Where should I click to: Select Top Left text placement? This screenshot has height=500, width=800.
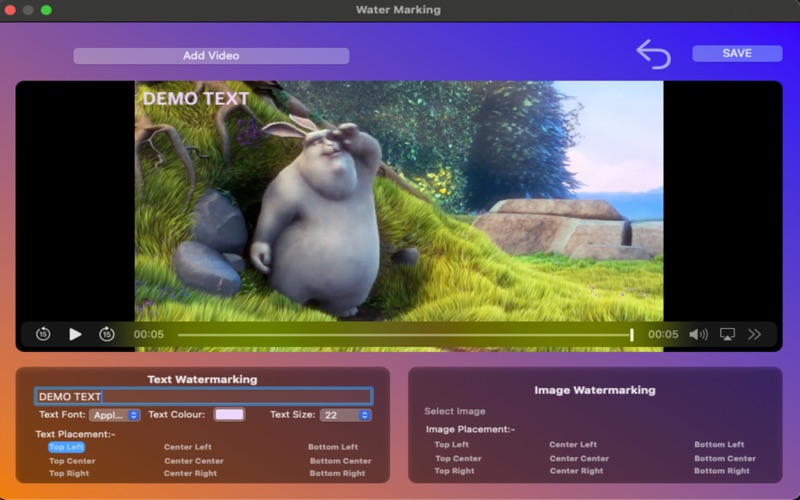coord(66,447)
